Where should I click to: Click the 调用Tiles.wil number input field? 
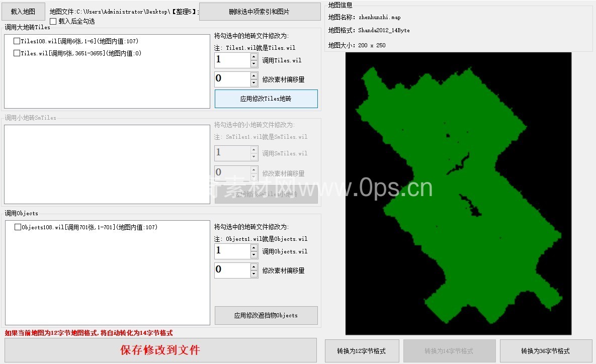tap(232, 60)
